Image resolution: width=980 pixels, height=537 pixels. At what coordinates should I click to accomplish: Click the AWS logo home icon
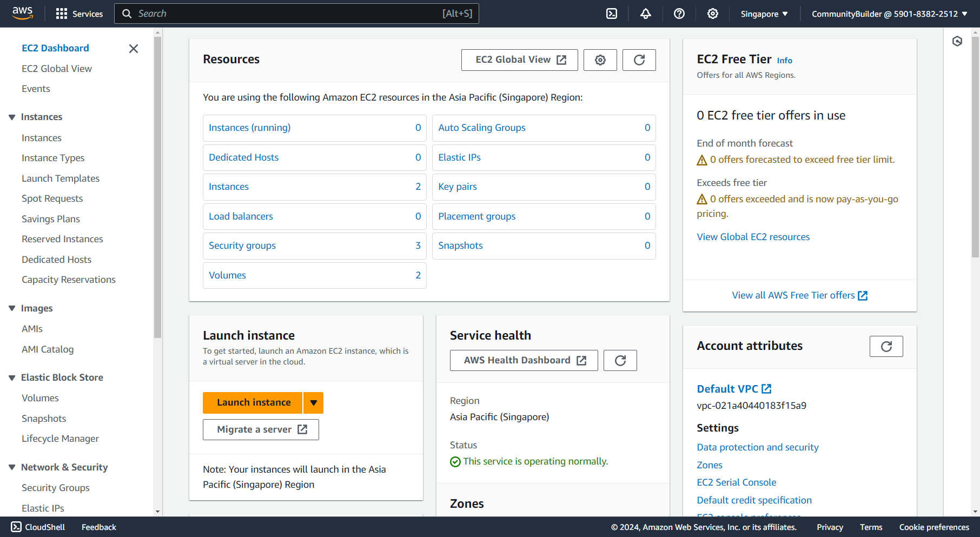coord(23,14)
